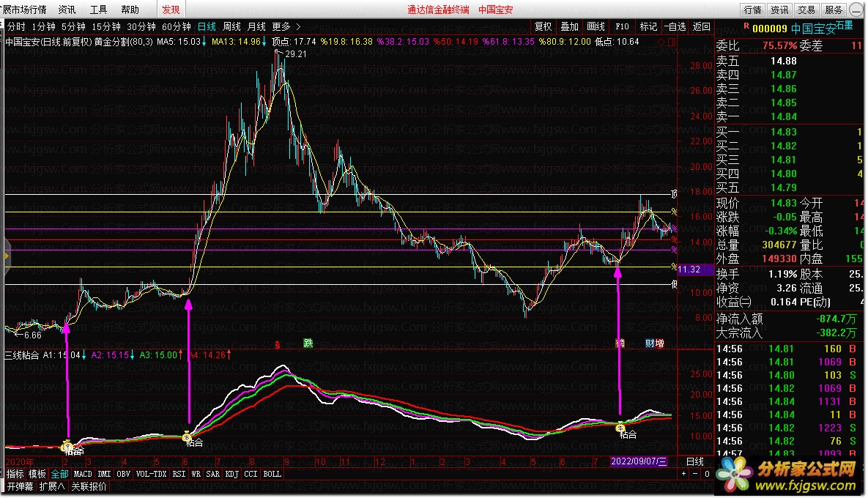Select the CCI indicator

(x=251, y=475)
